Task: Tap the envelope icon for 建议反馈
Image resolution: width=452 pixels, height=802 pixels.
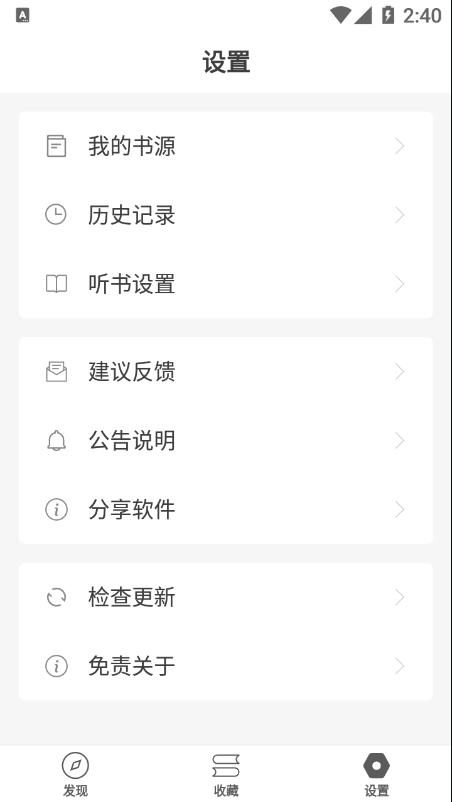Action: coord(56,372)
